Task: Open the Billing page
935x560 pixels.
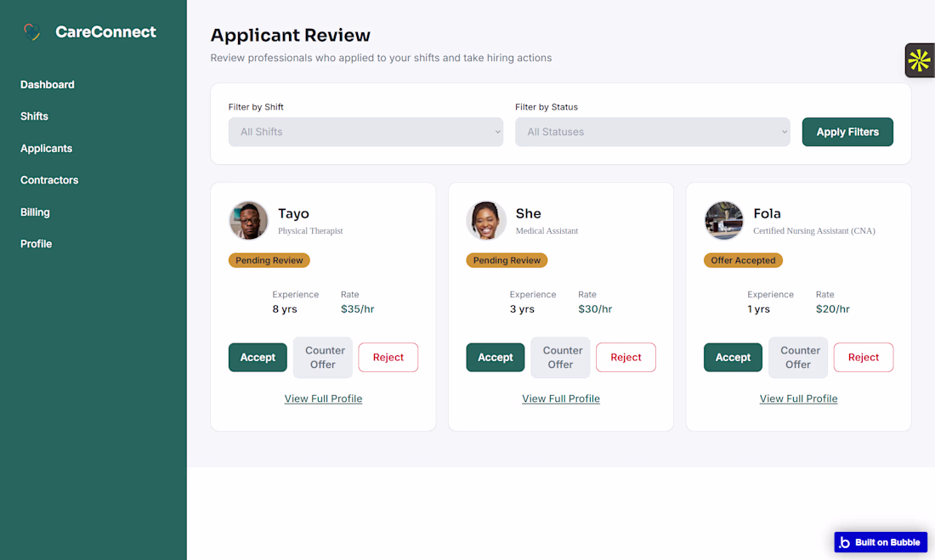Action: click(x=35, y=212)
